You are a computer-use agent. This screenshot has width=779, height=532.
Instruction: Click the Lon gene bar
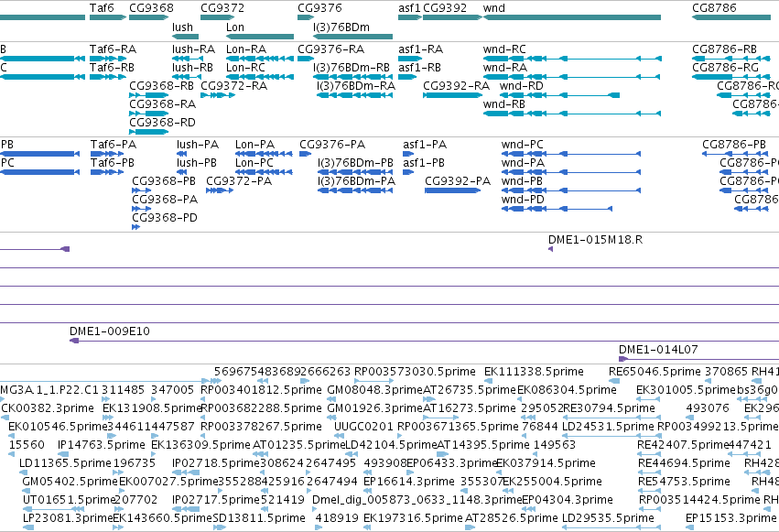tap(260, 37)
